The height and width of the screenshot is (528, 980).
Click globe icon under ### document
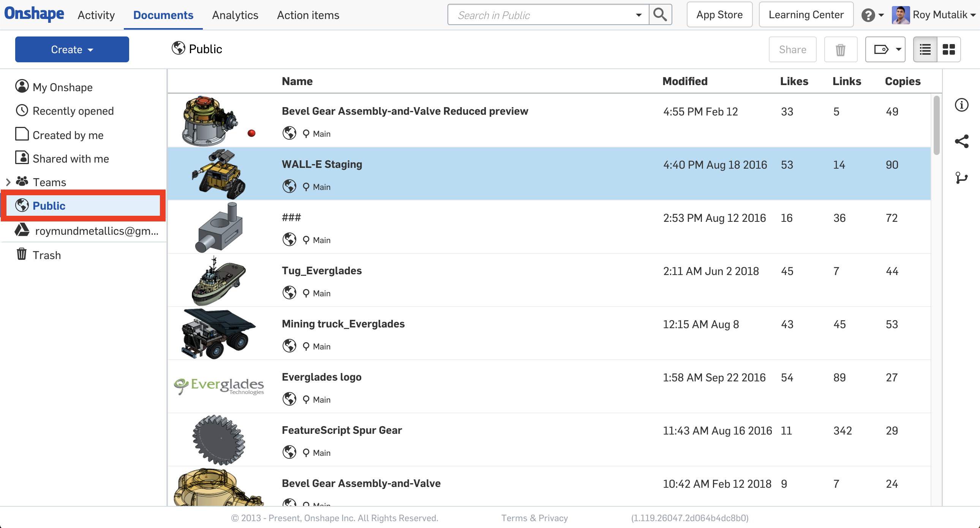[x=289, y=240]
